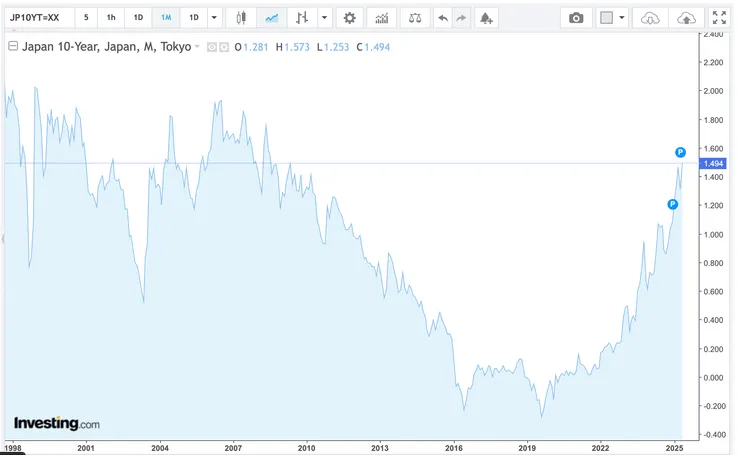Toggle fullscreen chart mode
This screenshot has width=740, height=455.
[x=719, y=18]
